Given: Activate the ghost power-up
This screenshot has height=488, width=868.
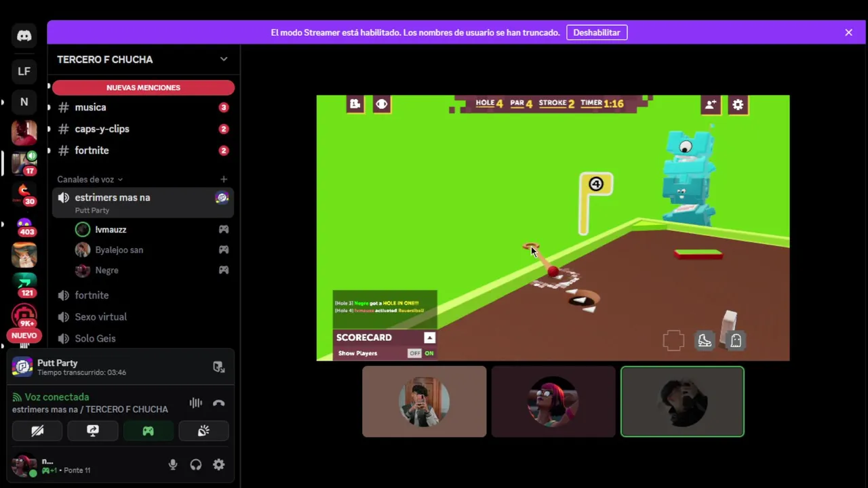Looking at the screenshot, I should click(x=736, y=340).
